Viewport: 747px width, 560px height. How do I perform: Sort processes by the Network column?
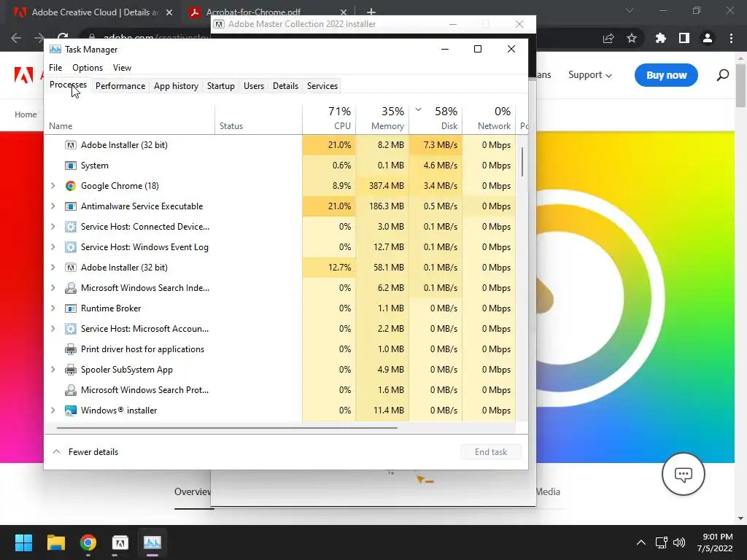coord(489,117)
